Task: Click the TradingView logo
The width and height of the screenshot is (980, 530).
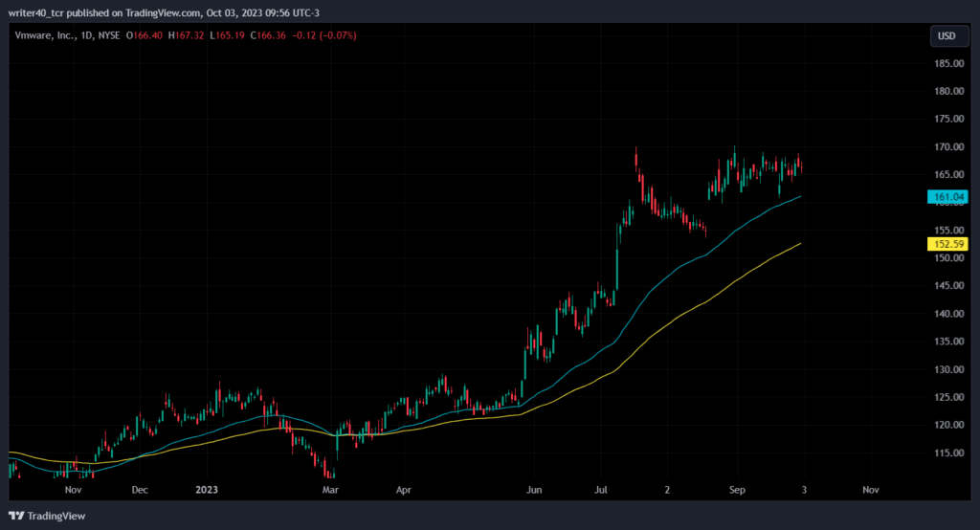Action: (x=47, y=516)
